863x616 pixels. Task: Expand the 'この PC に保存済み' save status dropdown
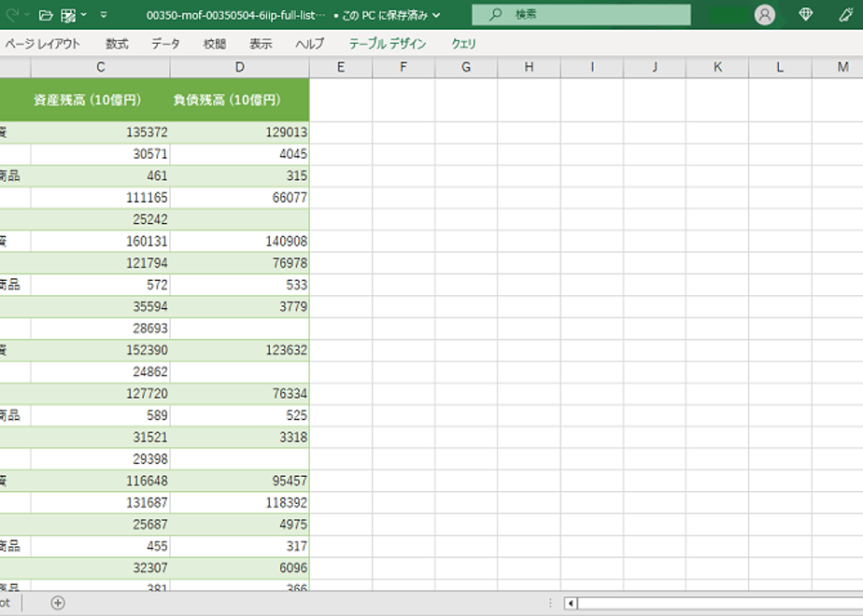pos(436,15)
